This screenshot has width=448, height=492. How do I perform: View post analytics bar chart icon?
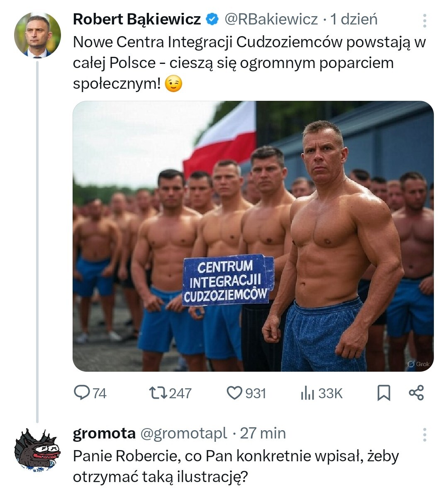coord(307,393)
